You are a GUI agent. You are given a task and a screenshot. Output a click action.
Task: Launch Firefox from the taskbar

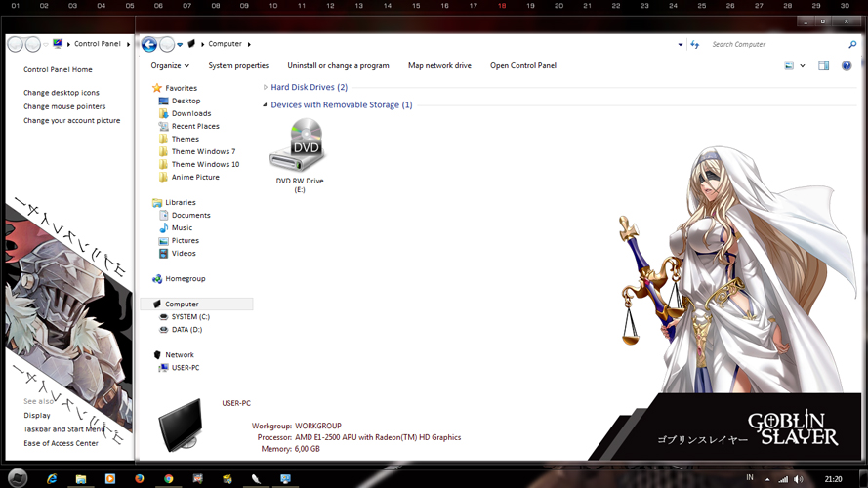[139, 478]
